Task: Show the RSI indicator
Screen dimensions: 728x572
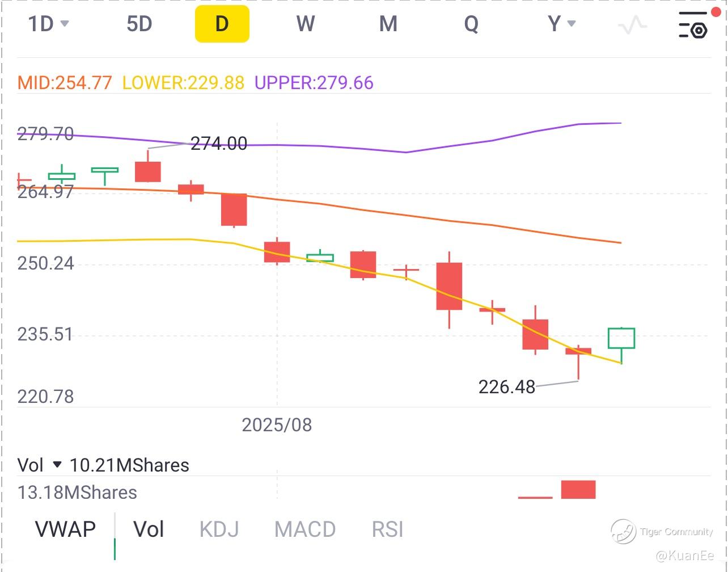Action: [x=387, y=529]
